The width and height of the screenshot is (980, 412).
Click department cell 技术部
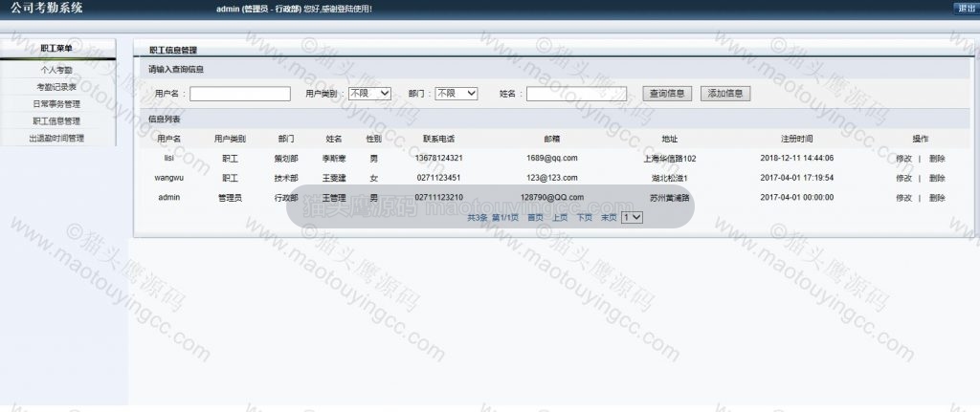pos(286,178)
